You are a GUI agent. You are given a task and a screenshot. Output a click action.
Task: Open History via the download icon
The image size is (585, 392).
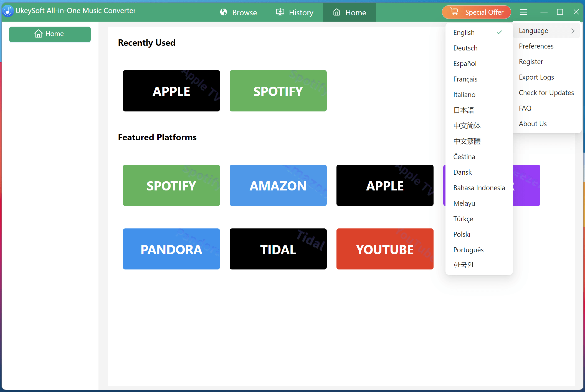(x=280, y=12)
